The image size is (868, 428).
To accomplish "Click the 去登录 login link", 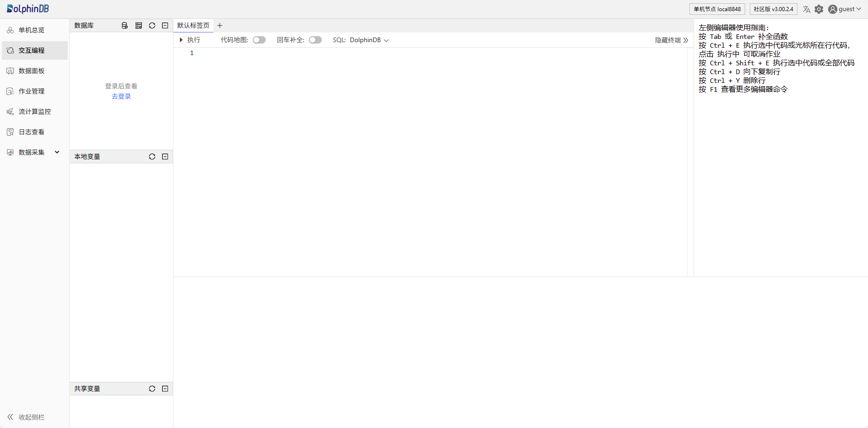I will (x=121, y=96).
